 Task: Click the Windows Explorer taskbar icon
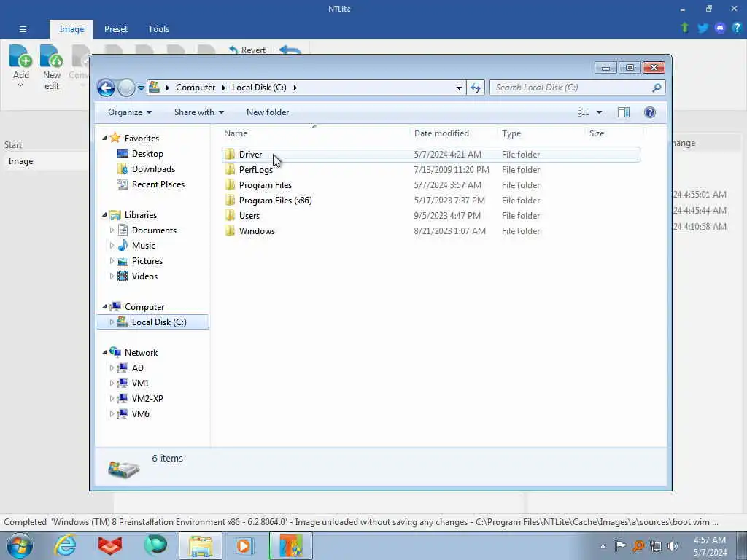pos(201,545)
